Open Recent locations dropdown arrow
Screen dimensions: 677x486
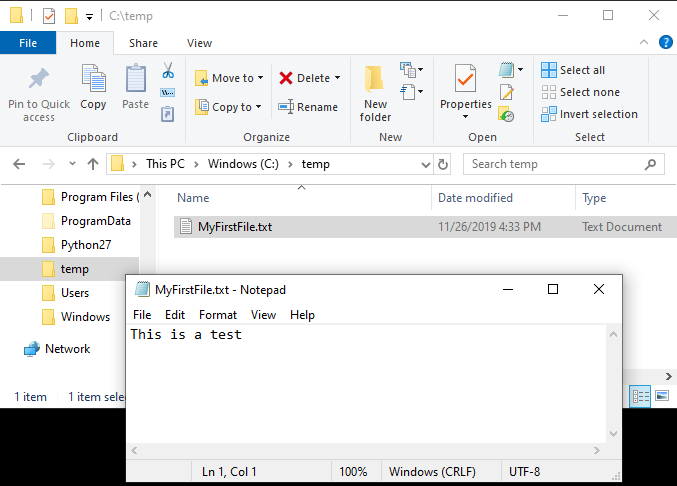[73, 164]
